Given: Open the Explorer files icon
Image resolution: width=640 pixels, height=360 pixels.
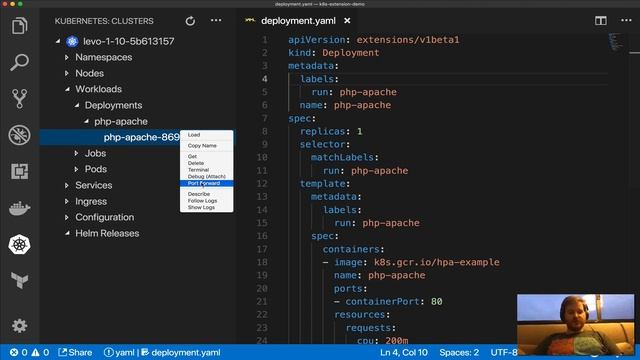Looking at the screenshot, I should tap(19, 26).
